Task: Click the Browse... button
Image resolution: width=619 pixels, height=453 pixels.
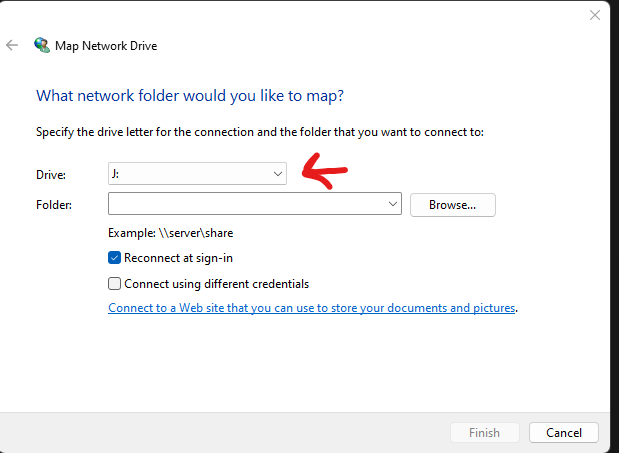Action: click(x=453, y=205)
